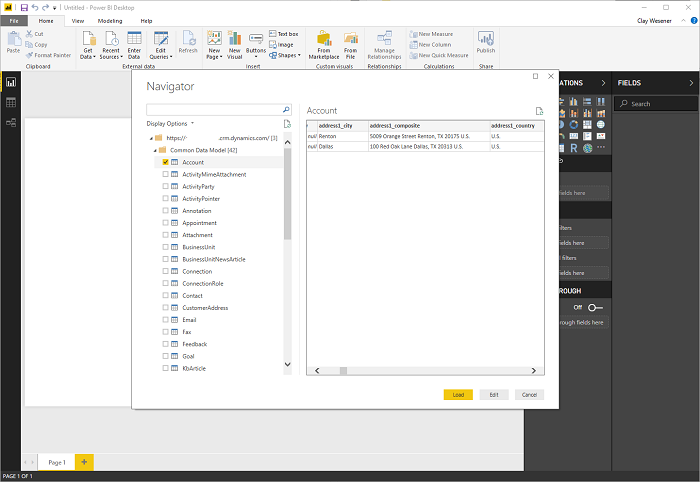Tick the Email table checkbox
Screen dimensions: 700x482
click(165, 320)
